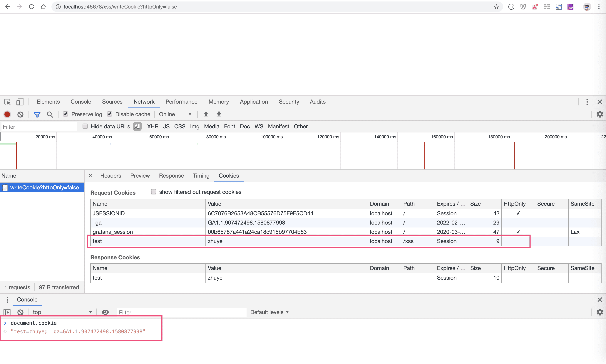Viewport: 606px width, 364px height.
Task: Click the network Filter input field
Action: pyautogui.click(x=39, y=127)
